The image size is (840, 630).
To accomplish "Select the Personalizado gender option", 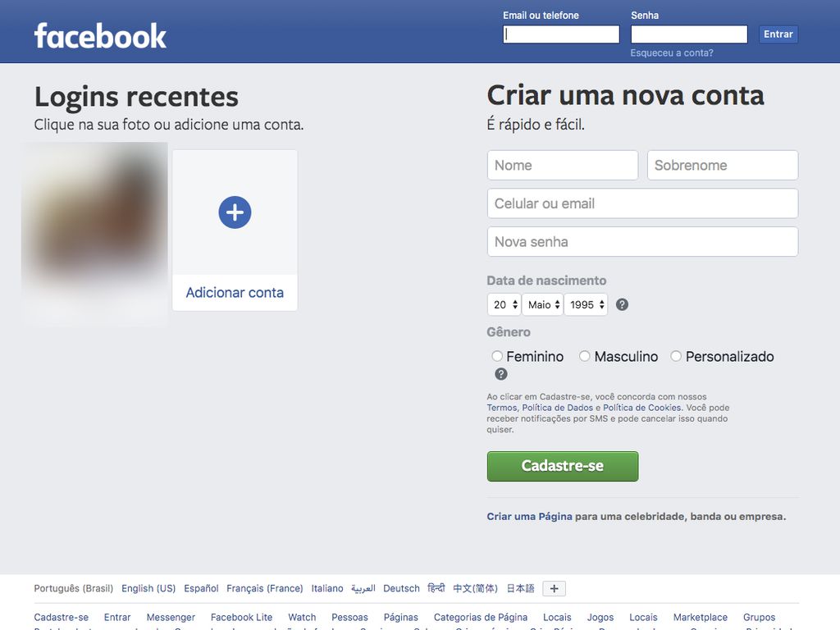I will coord(676,356).
